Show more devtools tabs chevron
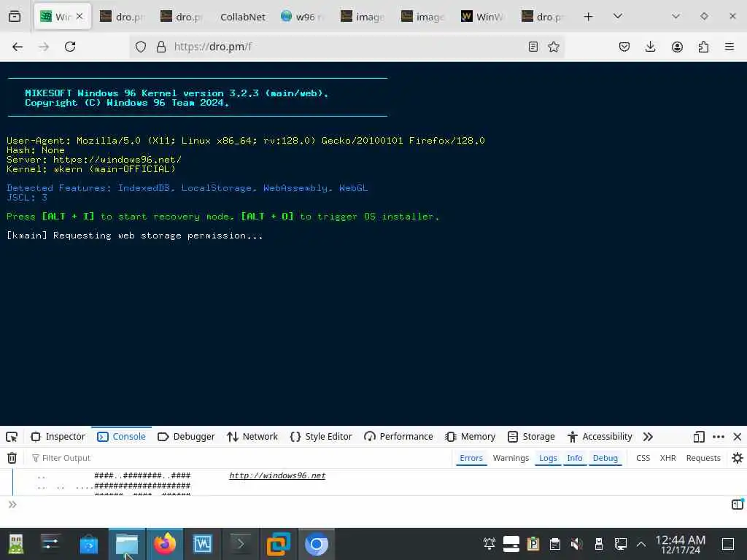Image resolution: width=747 pixels, height=560 pixels. [x=648, y=437]
